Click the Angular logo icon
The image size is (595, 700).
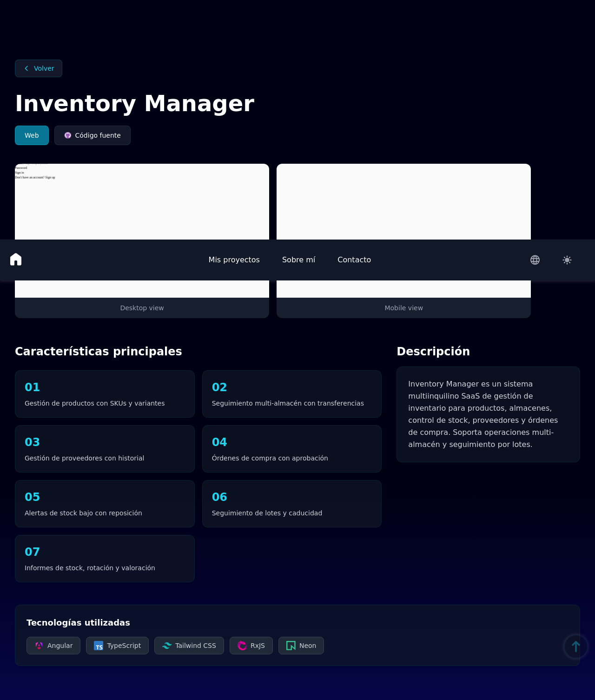[39, 646]
